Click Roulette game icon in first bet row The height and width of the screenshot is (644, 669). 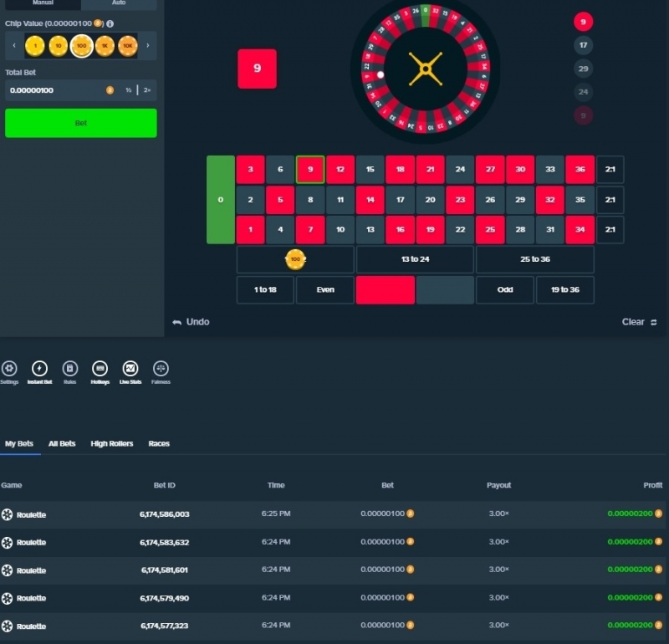click(x=7, y=514)
